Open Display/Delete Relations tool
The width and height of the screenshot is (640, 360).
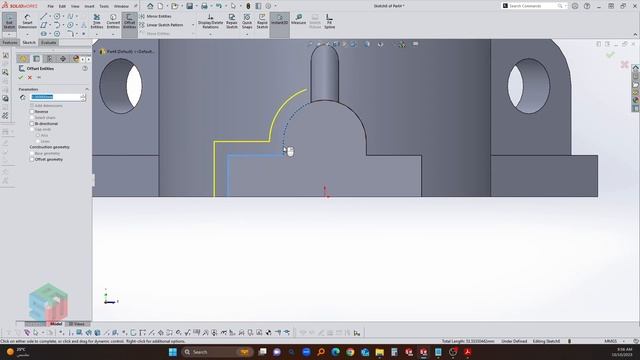[x=211, y=21]
